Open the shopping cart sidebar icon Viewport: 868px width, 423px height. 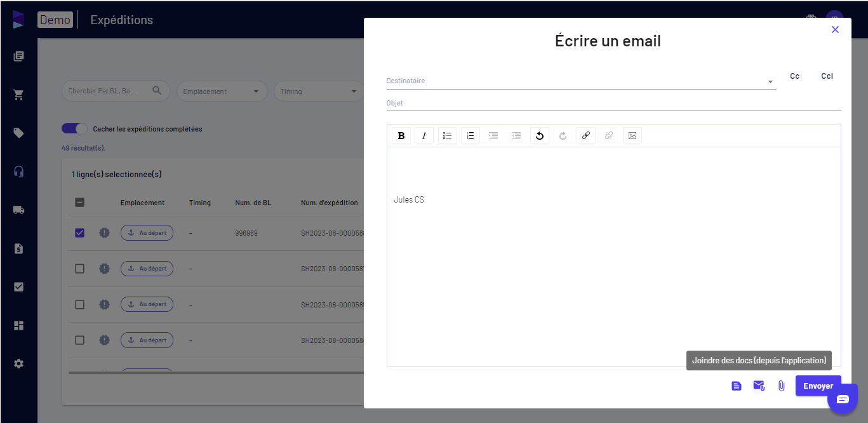[18, 95]
